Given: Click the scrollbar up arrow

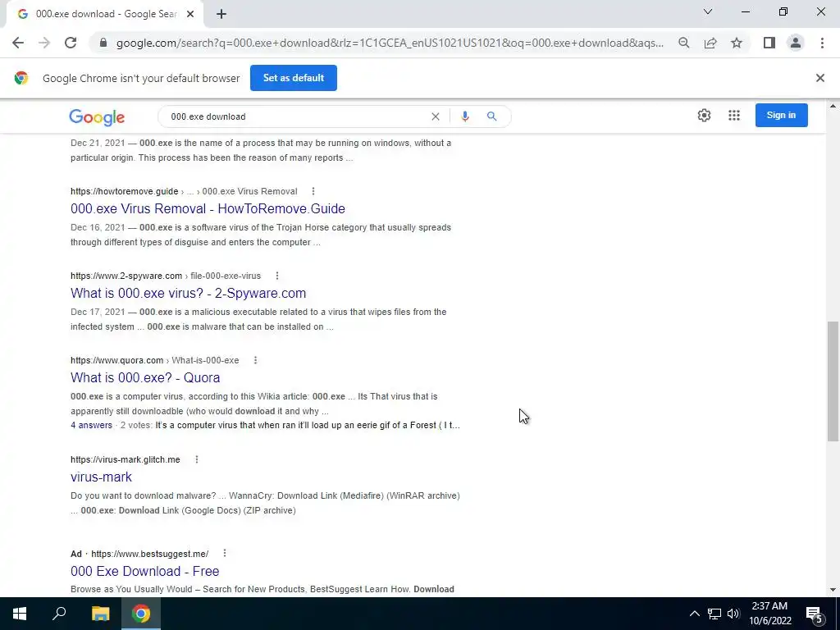Looking at the screenshot, I should 833,106.
